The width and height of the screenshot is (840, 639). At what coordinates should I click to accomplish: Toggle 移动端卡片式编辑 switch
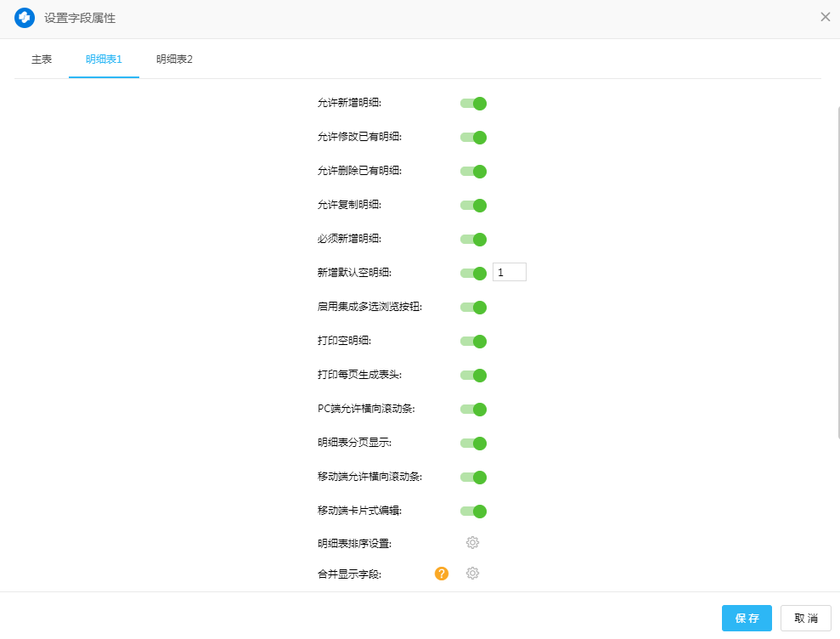click(x=473, y=512)
